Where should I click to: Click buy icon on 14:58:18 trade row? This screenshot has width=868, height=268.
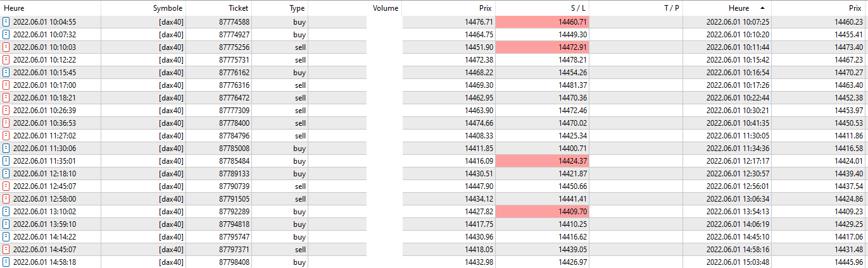coord(6,262)
